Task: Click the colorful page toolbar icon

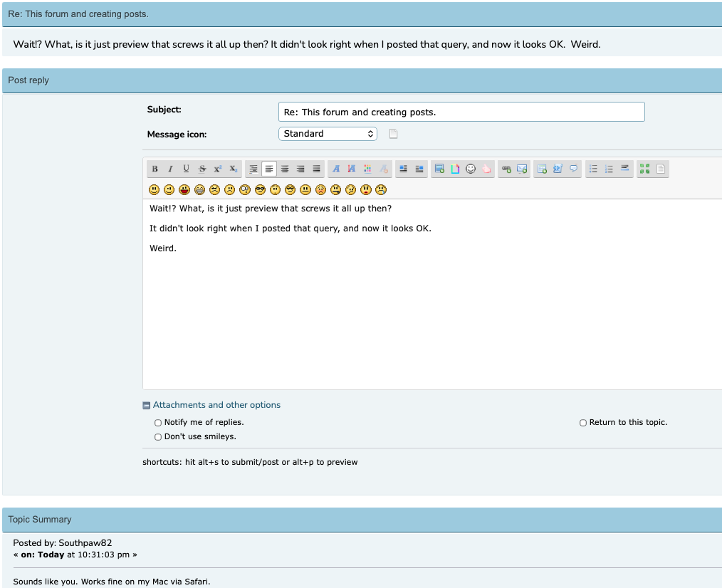Action: (x=455, y=169)
